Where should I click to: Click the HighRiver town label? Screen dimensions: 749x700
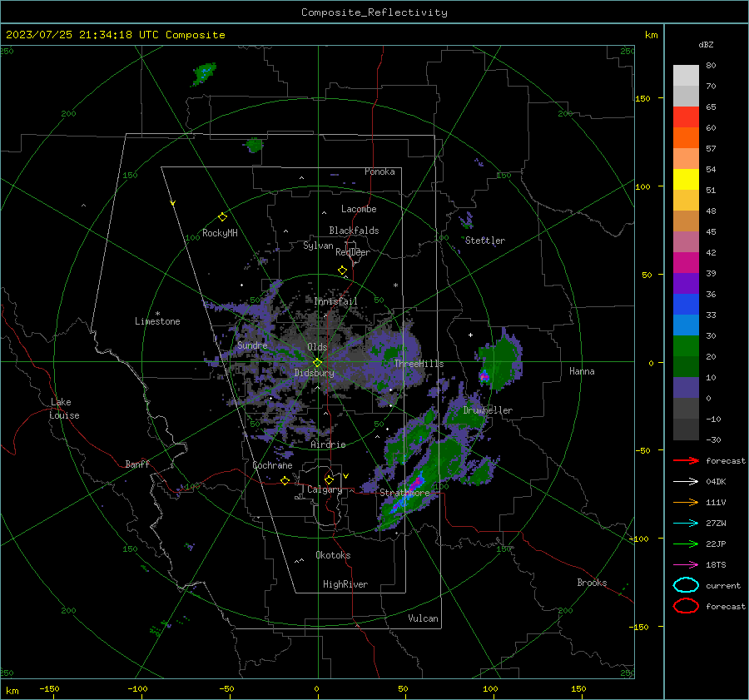[x=345, y=584]
